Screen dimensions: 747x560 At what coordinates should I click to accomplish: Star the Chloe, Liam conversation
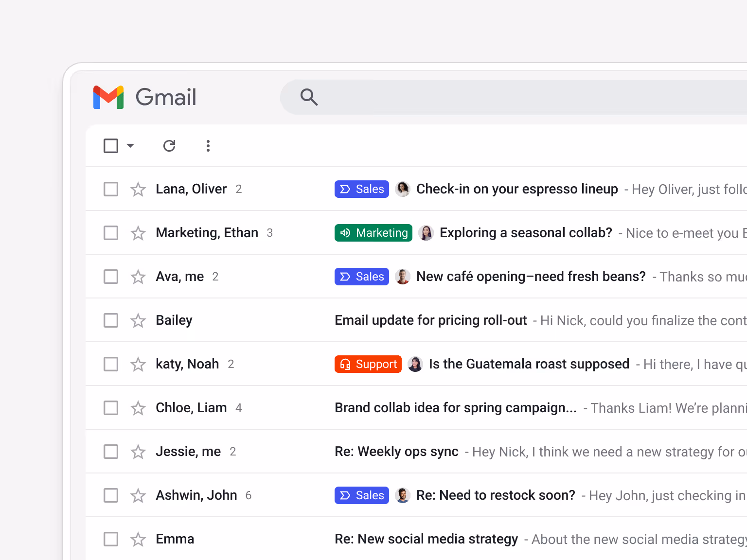coord(138,408)
